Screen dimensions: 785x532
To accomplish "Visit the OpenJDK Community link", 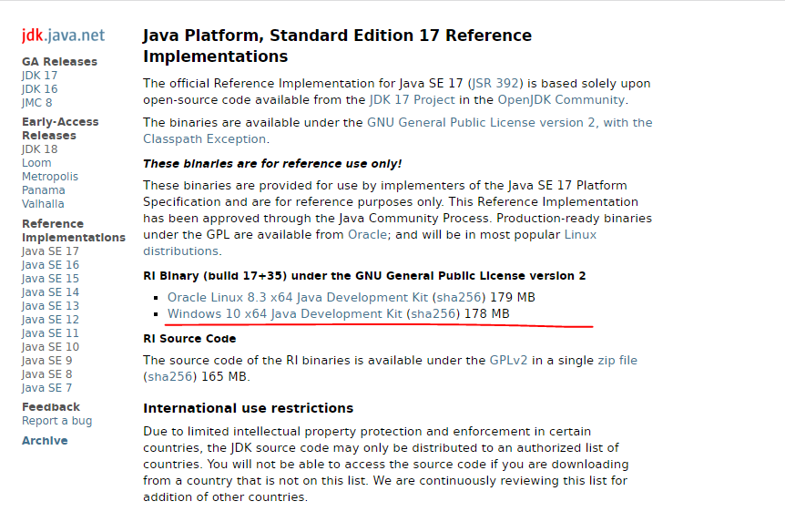I will coord(561,100).
